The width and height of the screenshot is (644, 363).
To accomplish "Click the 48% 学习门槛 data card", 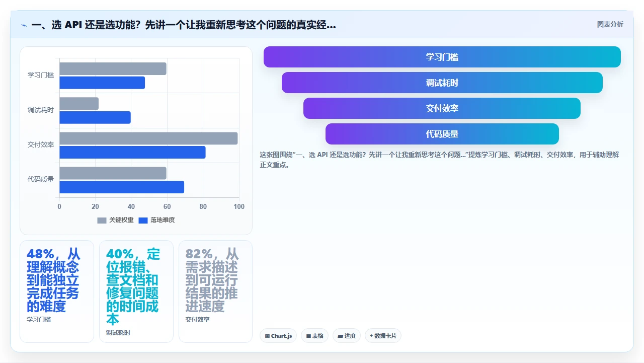I will coord(57,292).
